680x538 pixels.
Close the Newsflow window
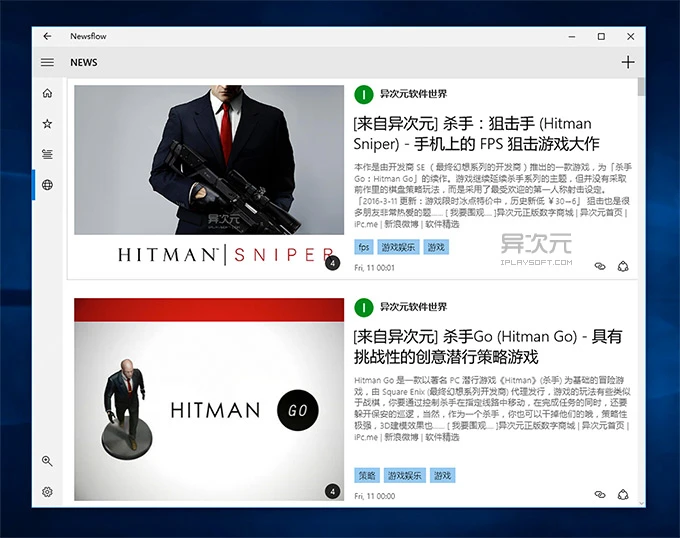631,36
